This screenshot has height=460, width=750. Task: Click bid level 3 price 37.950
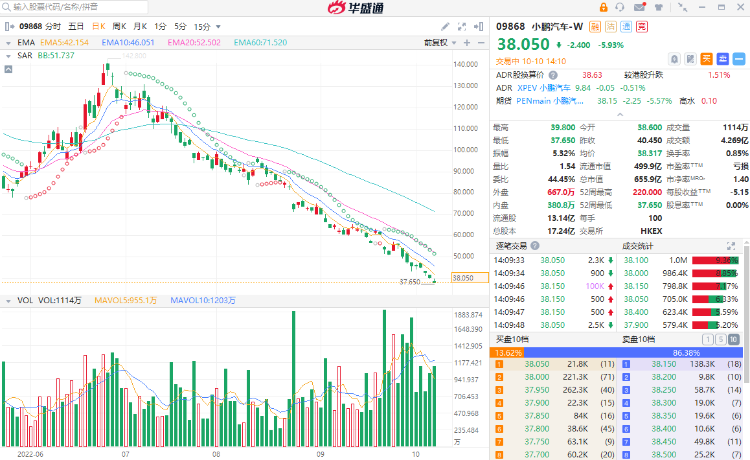537,390
